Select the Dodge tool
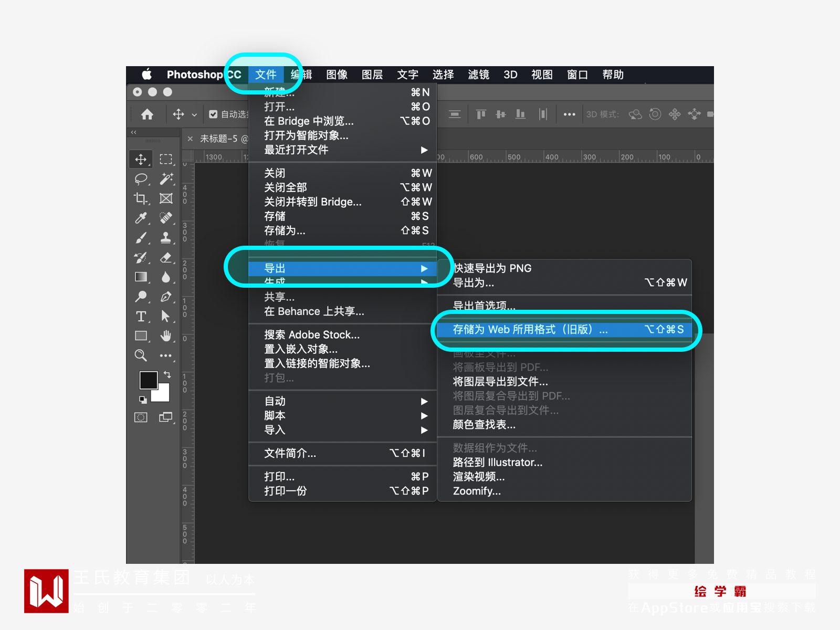 141,297
